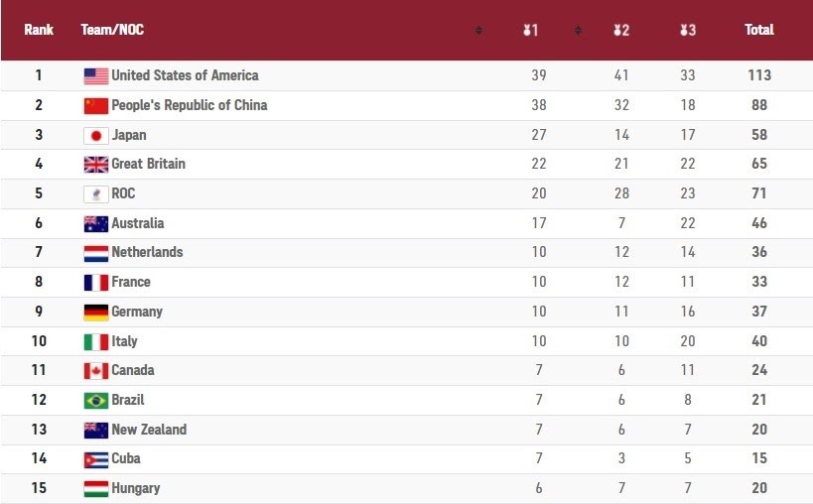This screenshot has width=813, height=504.
Task: Open the Great Britain team link
Action: pos(148,164)
